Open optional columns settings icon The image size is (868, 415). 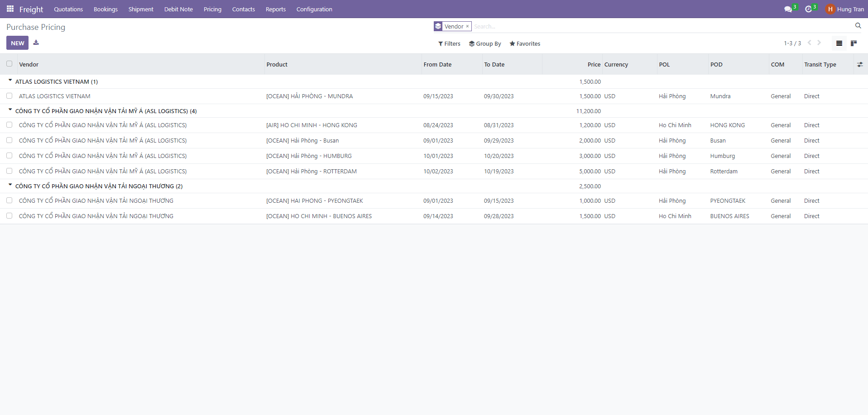coord(860,65)
